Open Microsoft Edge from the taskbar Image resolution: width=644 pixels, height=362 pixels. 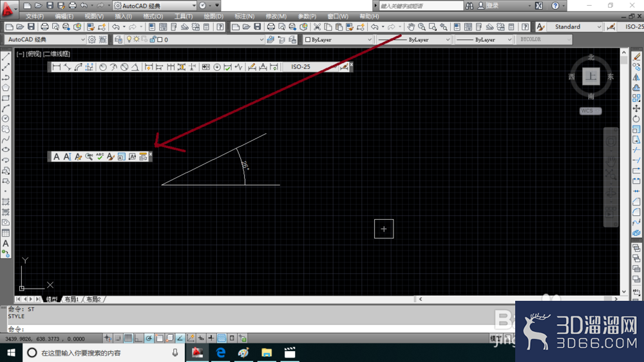pyautogui.click(x=220, y=353)
